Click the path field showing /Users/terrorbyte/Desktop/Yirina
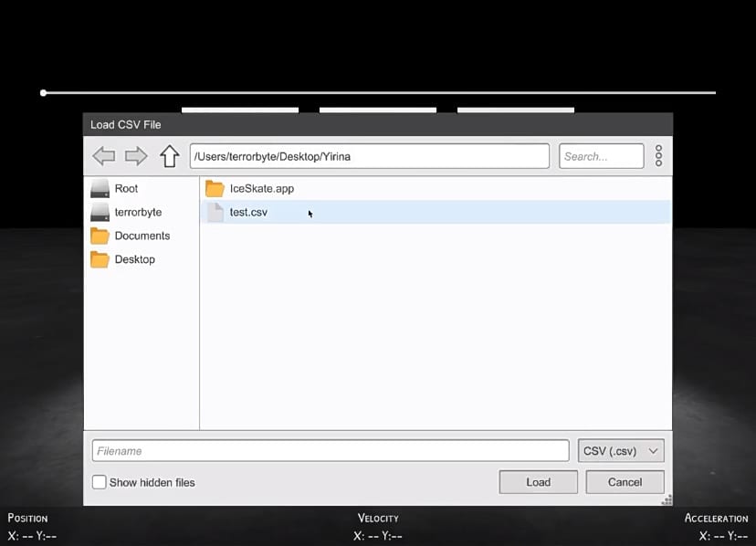756x546 pixels. click(x=369, y=156)
